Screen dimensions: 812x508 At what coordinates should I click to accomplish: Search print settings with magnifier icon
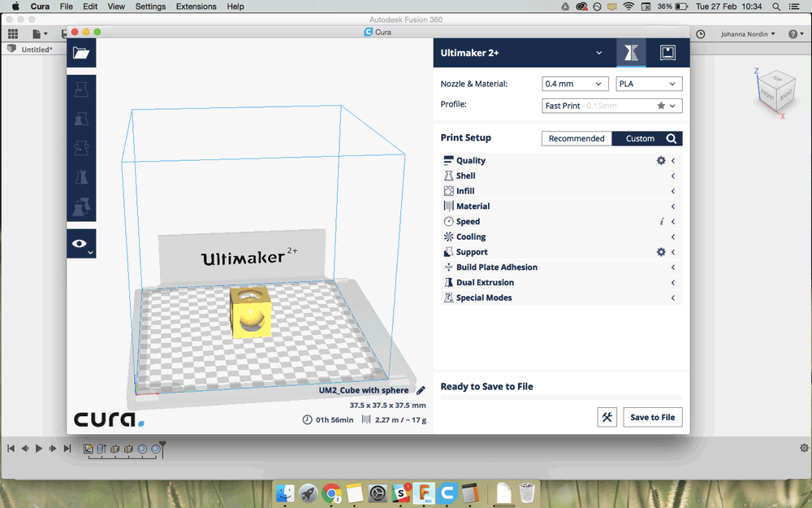click(x=672, y=138)
